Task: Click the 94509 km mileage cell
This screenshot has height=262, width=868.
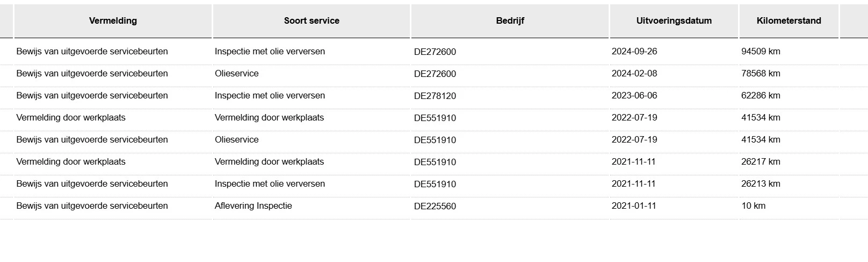Action: pyautogui.click(x=761, y=52)
